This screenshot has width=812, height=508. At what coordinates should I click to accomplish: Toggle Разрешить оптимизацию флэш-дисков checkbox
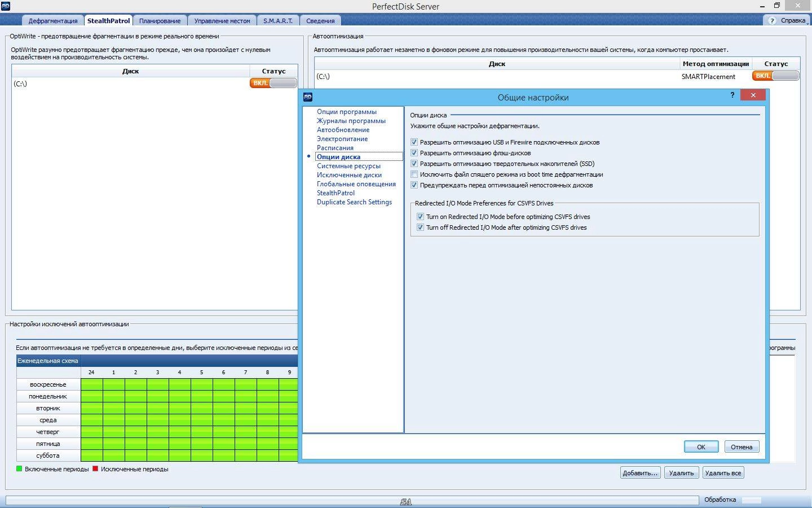click(x=414, y=153)
